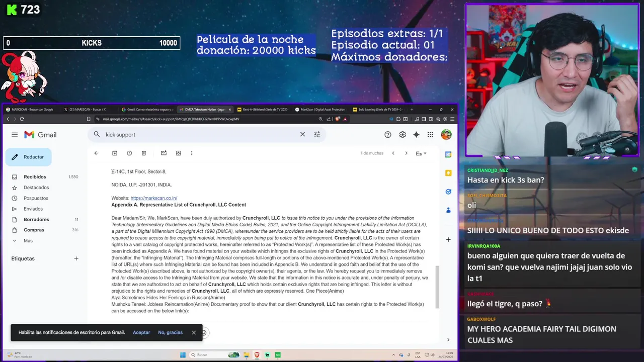Switch to 'MARKSCAN - Buscar con Google' tab
This screenshot has height=362, width=644.
click(x=31, y=109)
